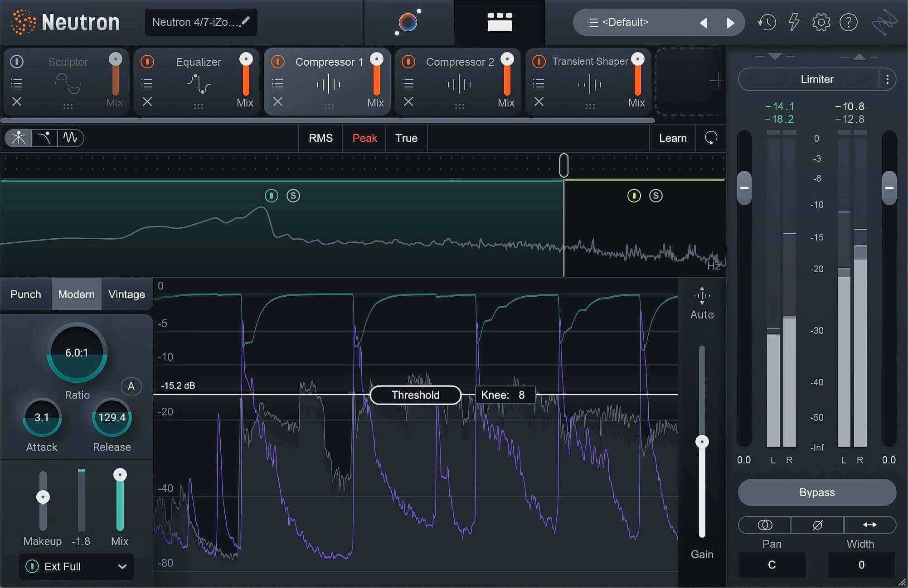Image resolution: width=908 pixels, height=588 pixels.
Task: Click the lightning bolt zero-latency icon
Action: click(x=794, y=22)
